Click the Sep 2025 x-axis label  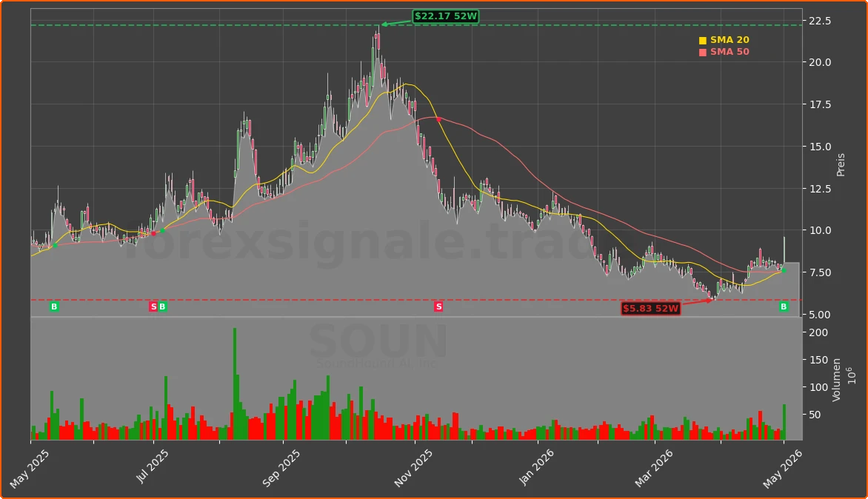click(x=281, y=468)
